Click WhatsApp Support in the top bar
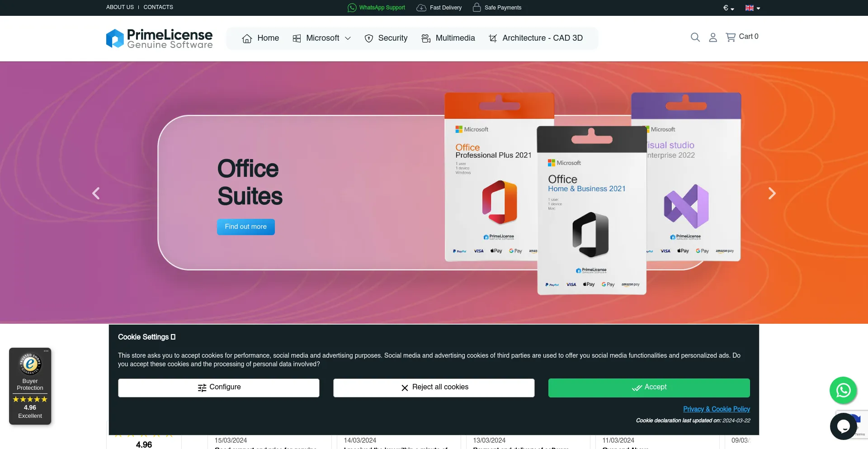868x449 pixels. tap(376, 8)
